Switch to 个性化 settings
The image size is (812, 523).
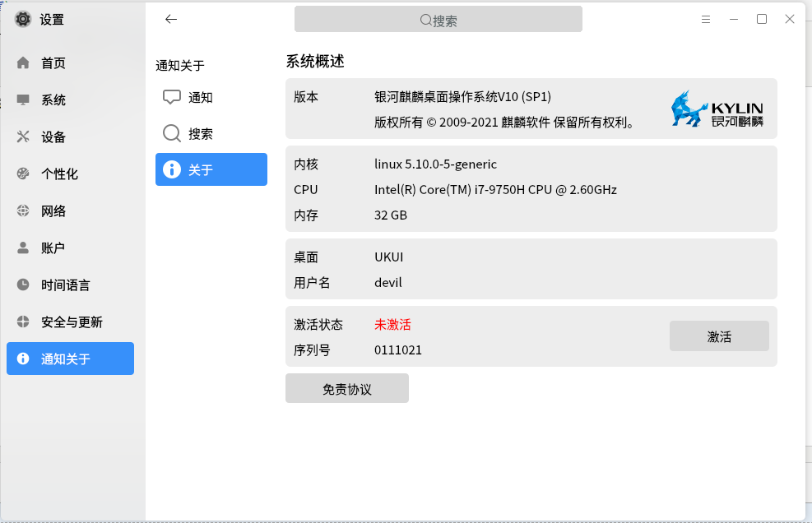[x=71, y=174]
